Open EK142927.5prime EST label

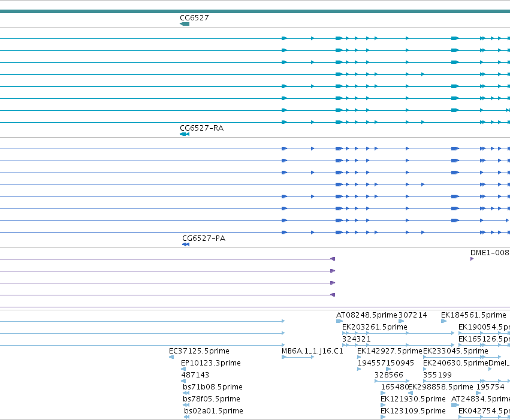(x=390, y=351)
